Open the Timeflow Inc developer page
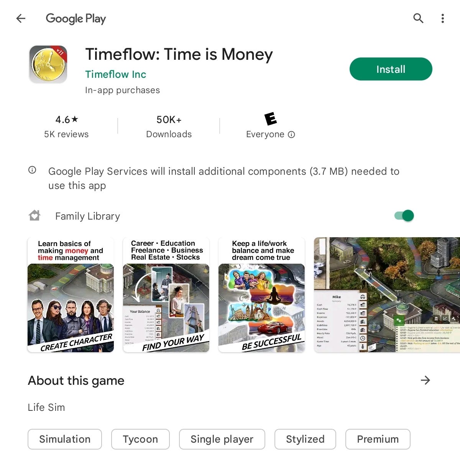460x476 pixels. pyautogui.click(x=115, y=74)
